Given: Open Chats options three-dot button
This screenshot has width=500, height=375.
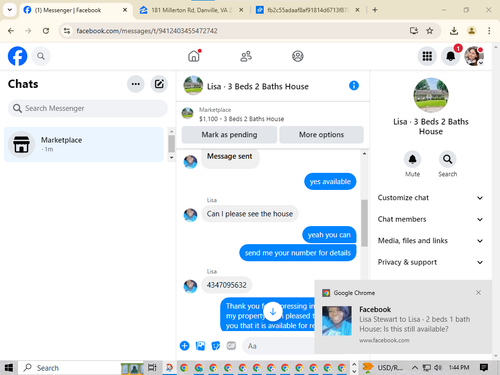Looking at the screenshot, I should point(136,84).
